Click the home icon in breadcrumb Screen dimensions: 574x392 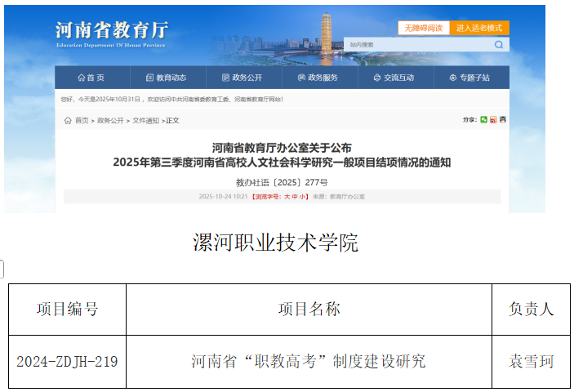(68, 120)
